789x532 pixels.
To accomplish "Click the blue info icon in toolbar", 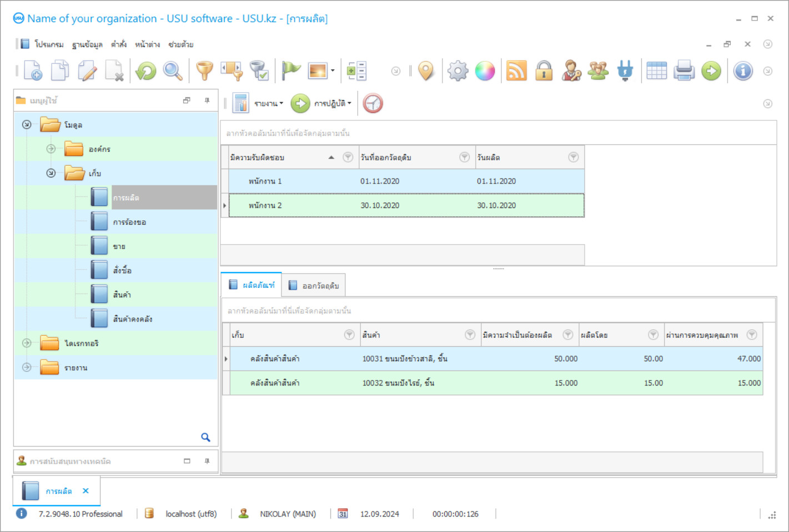I will (743, 71).
